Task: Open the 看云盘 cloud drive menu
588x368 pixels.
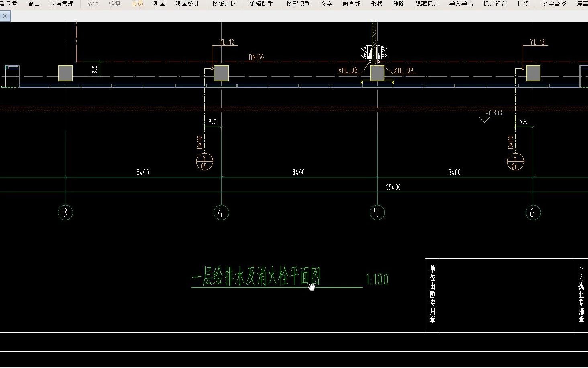Action: pos(9,4)
